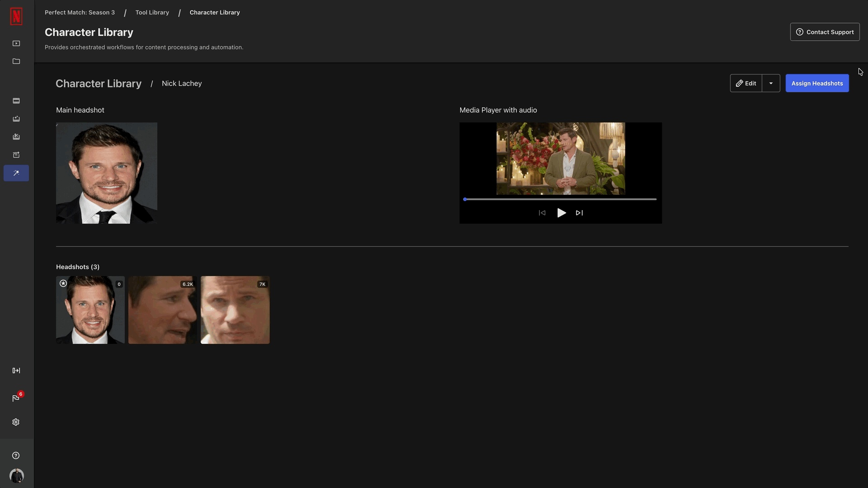Toggle the star on the first headshot

(63, 283)
